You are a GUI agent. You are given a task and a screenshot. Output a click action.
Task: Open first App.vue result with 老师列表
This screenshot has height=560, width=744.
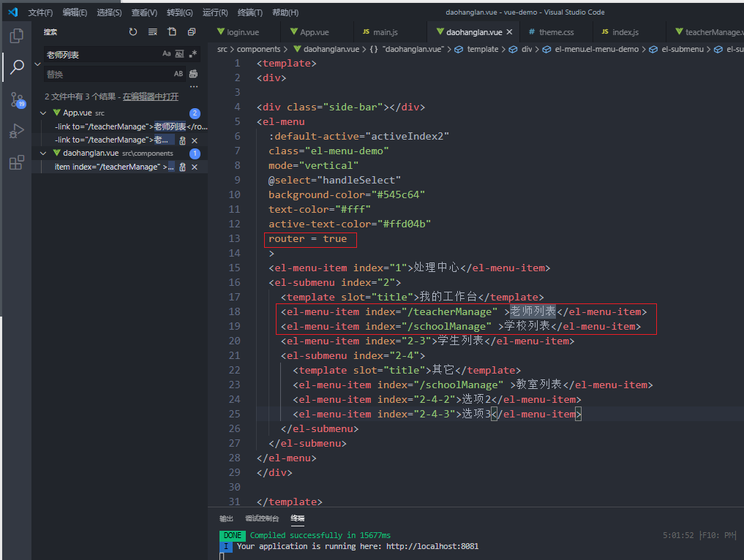(131, 126)
